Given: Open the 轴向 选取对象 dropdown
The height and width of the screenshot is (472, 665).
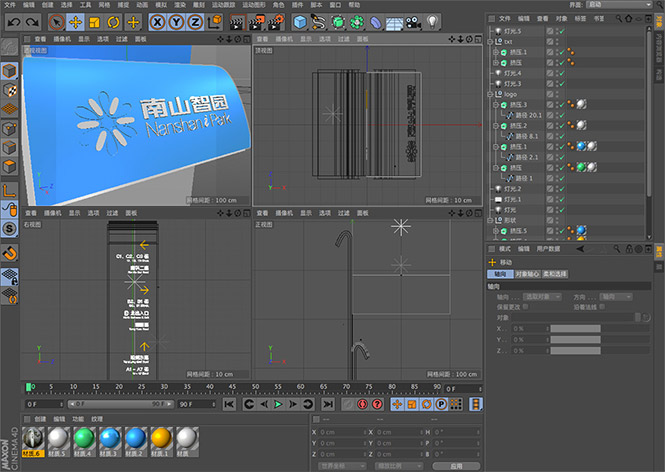Looking at the screenshot, I should 542,297.
